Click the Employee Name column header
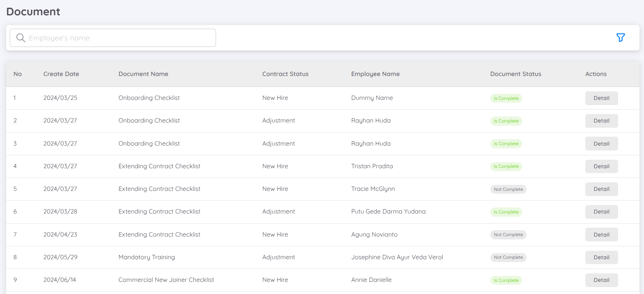The height and width of the screenshot is (294, 644). pyautogui.click(x=375, y=74)
